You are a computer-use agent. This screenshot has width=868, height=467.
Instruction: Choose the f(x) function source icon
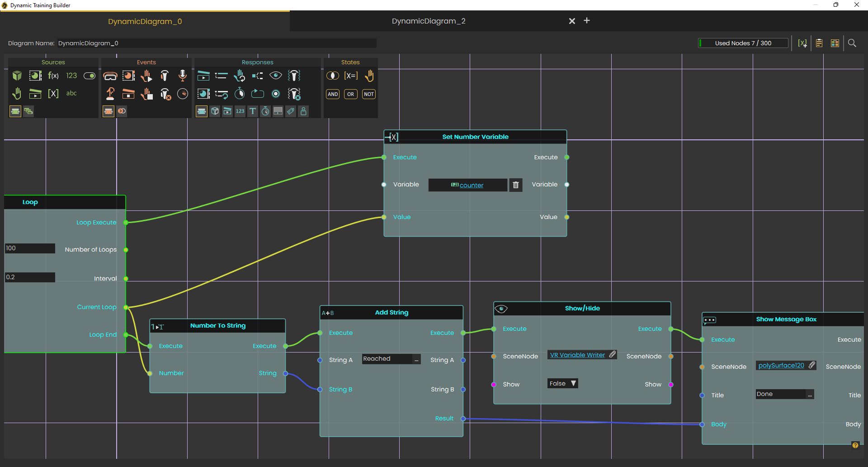pyautogui.click(x=53, y=76)
